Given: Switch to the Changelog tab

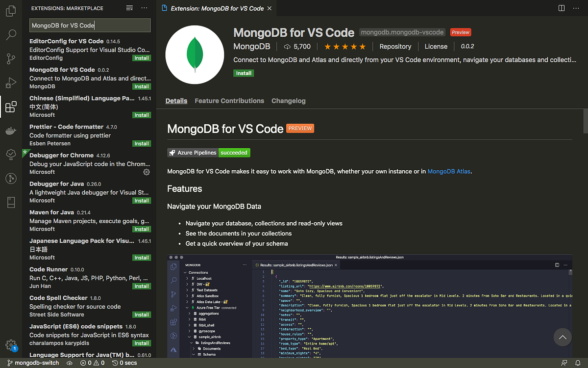Looking at the screenshot, I should [x=288, y=101].
